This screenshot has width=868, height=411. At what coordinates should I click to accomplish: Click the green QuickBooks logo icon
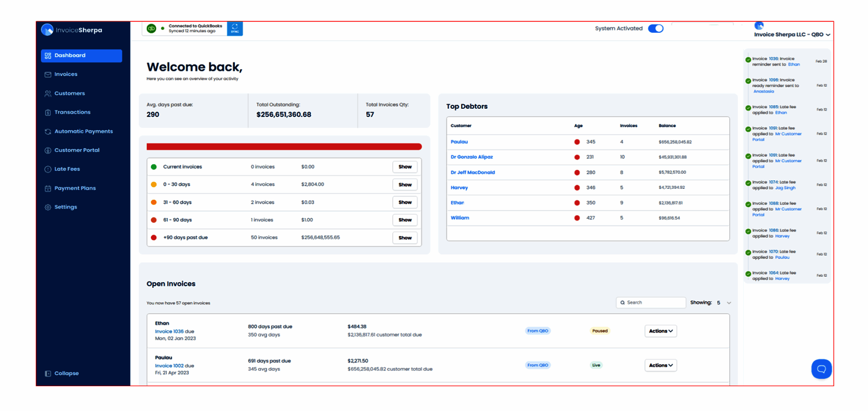(151, 28)
